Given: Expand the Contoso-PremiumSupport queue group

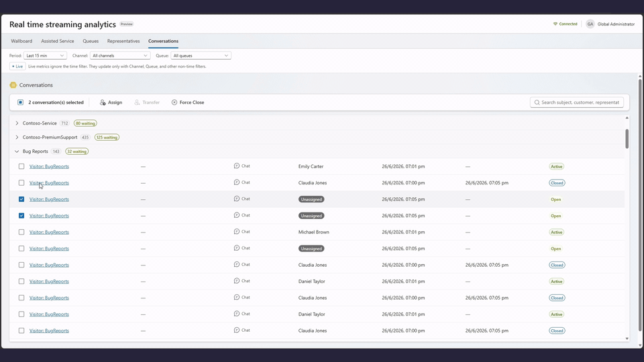Looking at the screenshot, I should point(17,137).
